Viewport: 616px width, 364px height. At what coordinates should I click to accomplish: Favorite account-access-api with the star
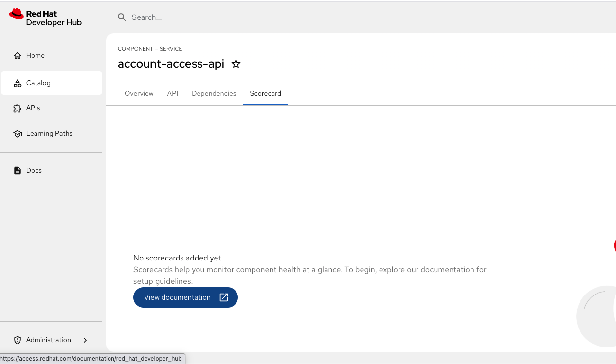pyautogui.click(x=236, y=64)
